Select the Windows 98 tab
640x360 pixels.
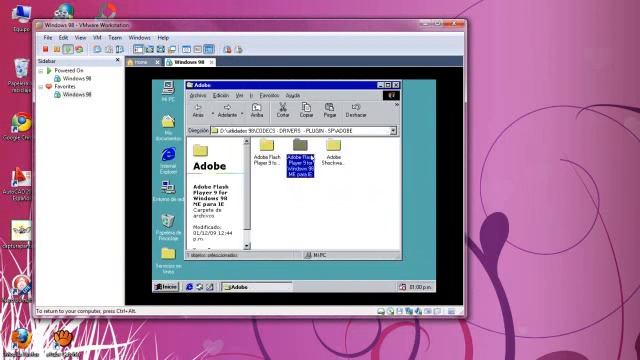189,62
